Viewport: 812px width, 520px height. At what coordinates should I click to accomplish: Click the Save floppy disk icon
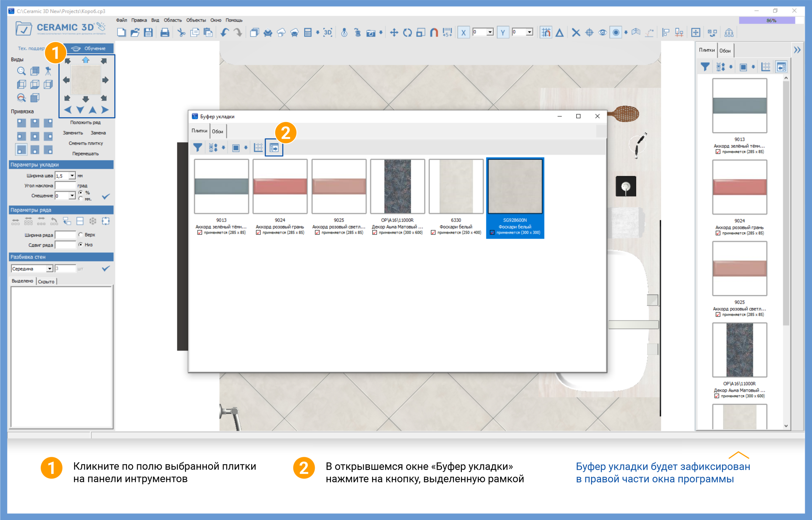[148, 33]
